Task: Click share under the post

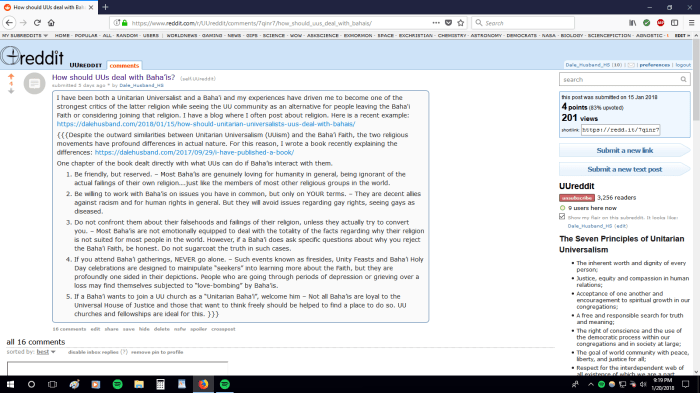Action: pyautogui.click(x=112, y=329)
